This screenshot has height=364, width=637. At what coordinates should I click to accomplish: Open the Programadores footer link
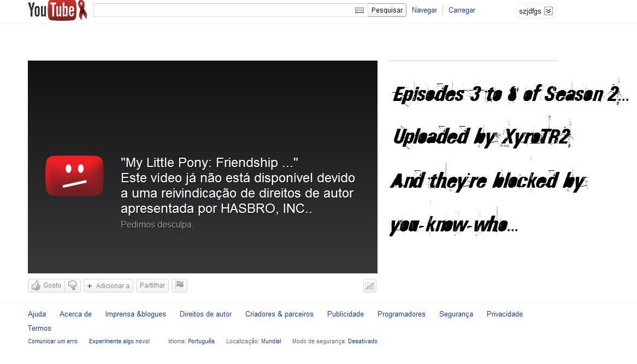402,314
